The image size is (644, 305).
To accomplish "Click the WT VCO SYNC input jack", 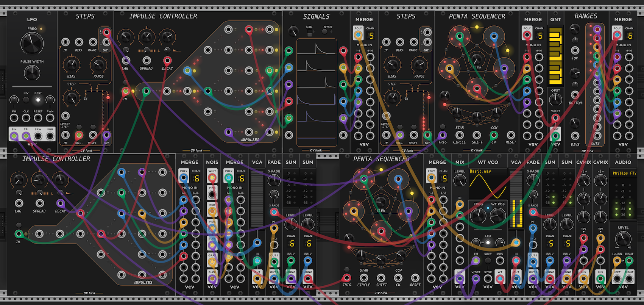I will [488, 279].
